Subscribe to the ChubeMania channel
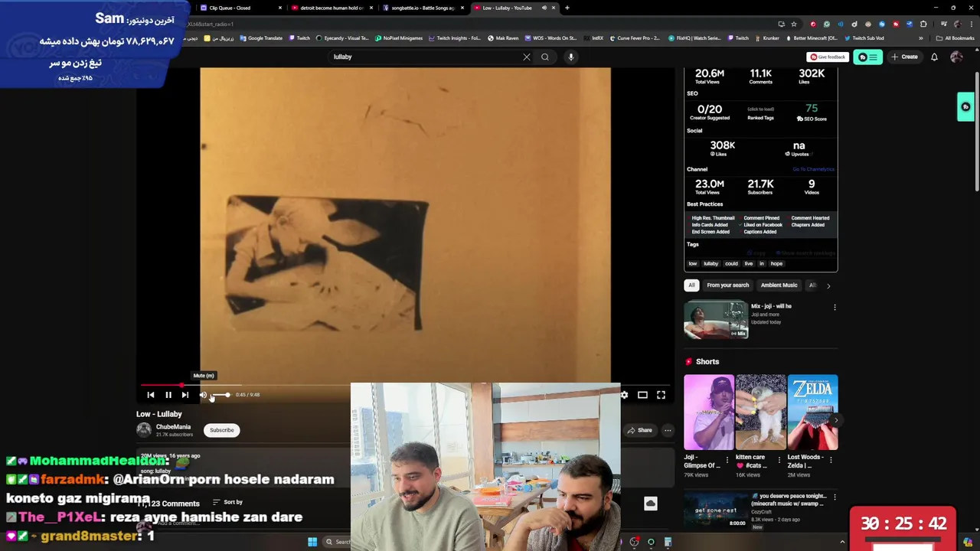This screenshot has height=551, width=980. tap(222, 430)
